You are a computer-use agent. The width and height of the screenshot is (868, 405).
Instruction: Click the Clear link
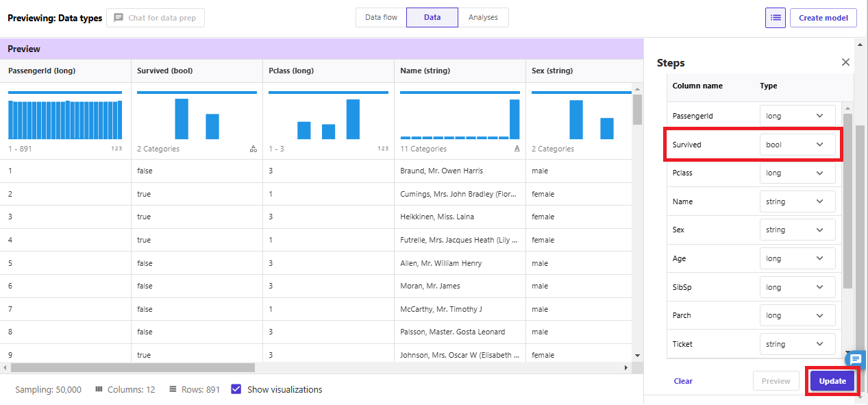tap(683, 381)
